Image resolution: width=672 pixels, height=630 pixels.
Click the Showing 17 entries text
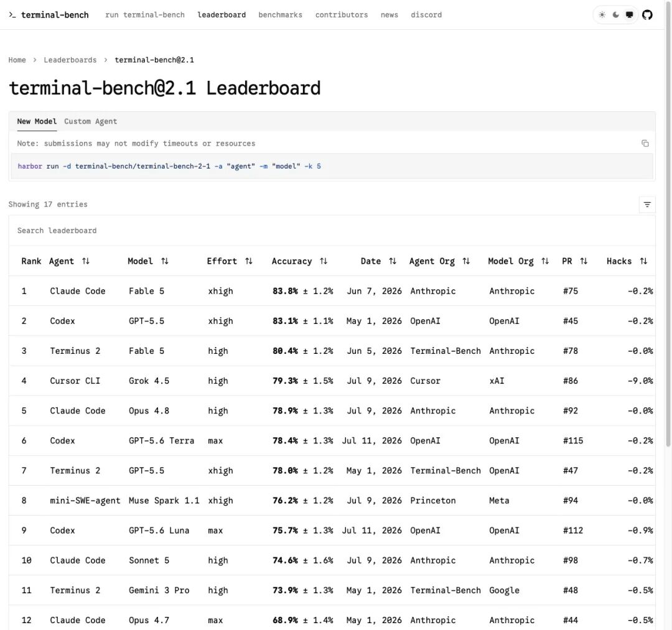coord(48,205)
